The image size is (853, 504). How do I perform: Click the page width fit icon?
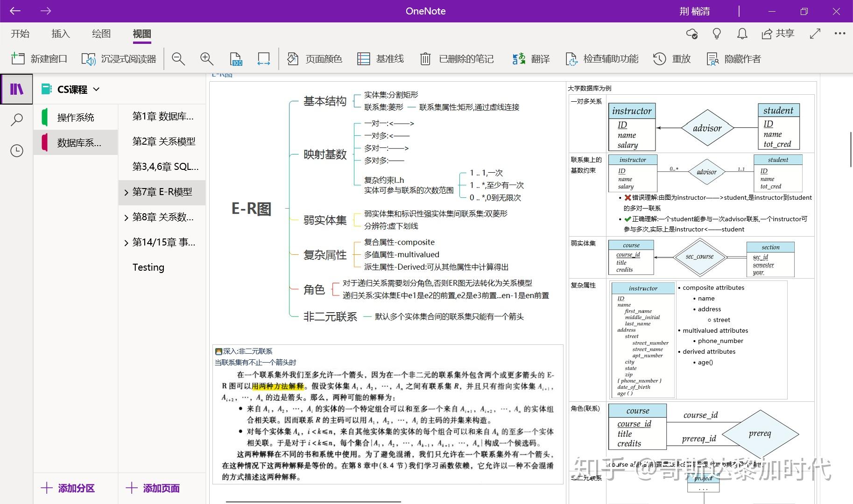(x=263, y=59)
